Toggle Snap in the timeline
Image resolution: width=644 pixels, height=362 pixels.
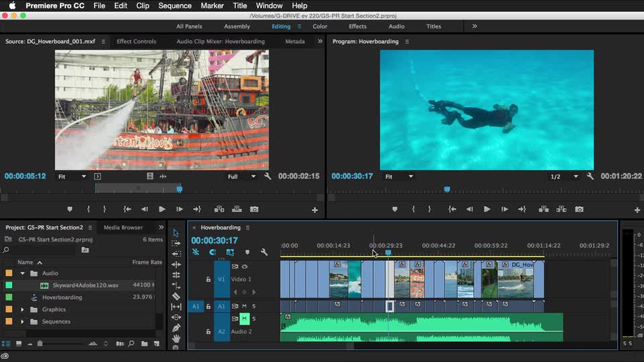212,252
